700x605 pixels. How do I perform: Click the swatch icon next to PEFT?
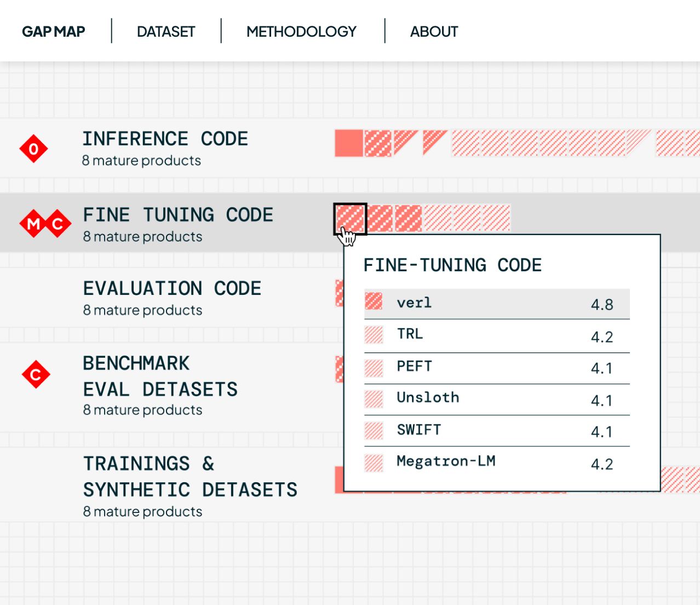[x=374, y=368]
